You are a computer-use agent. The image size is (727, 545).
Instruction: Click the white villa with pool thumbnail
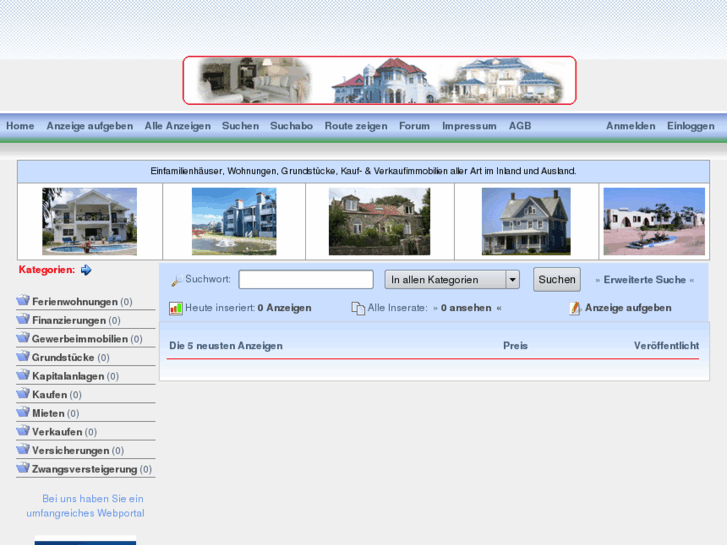click(x=89, y=221)
